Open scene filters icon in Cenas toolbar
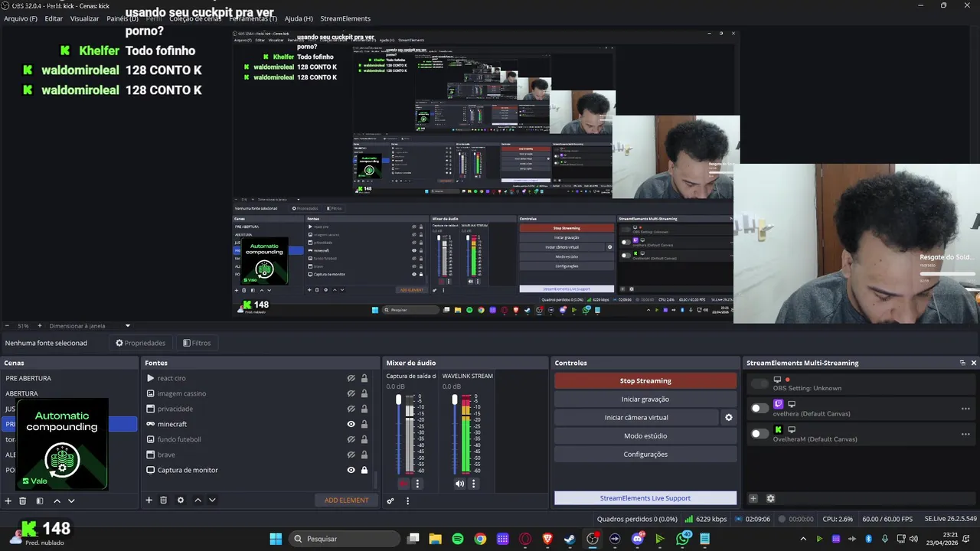Screen dimensions: 980x551 pos(40,500)
